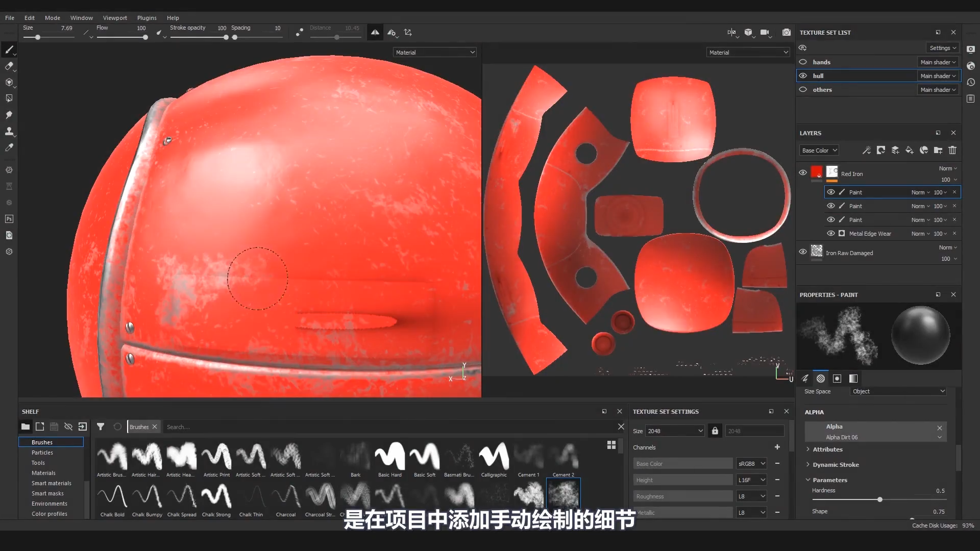Select the Cement 2 brush thumbnail

pos(563,459)
